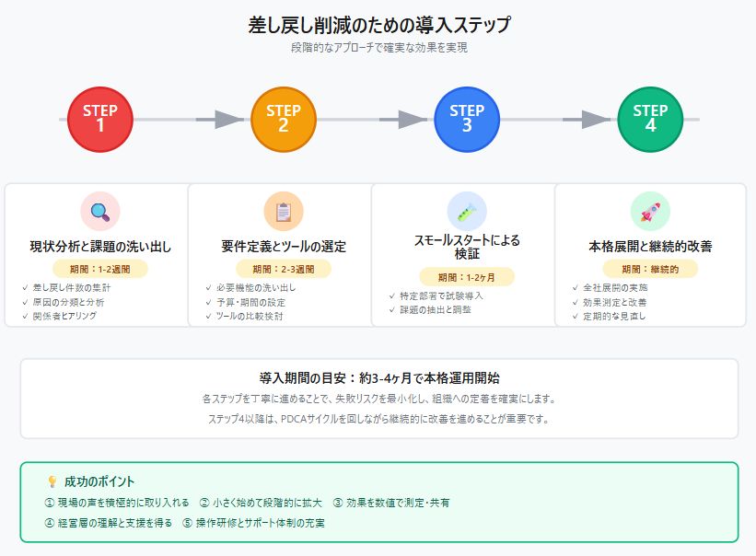This screenshot has width=756, height=556.
Task: Click the スモールスタートによる検証 heading
Action: click(x=467, y=247)
